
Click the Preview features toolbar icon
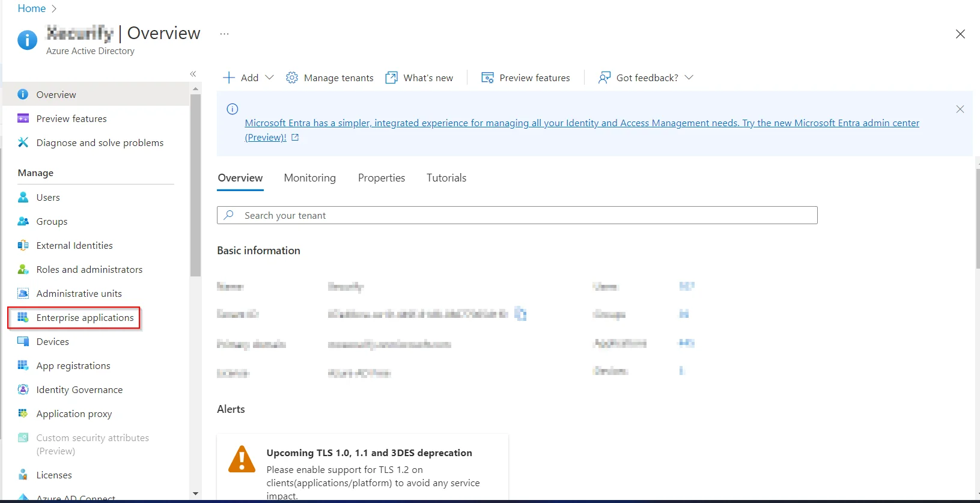tap(487, 78)
